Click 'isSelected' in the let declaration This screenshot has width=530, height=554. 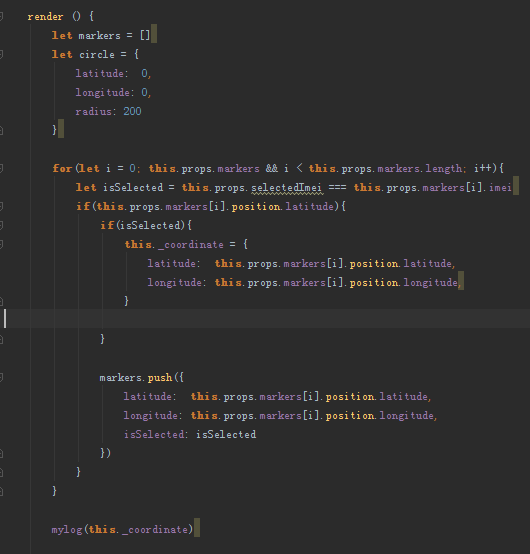click(133, 187)
